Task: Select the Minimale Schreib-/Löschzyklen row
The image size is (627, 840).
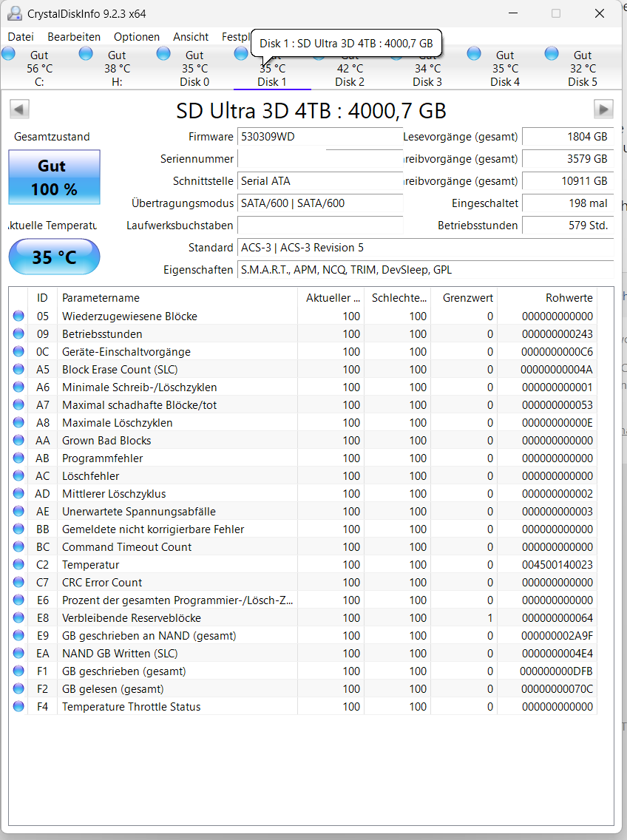Action: (303, 387)
